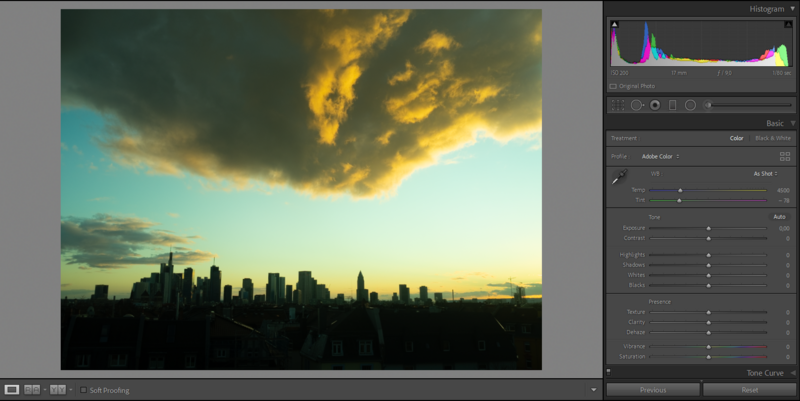Select the Crop Overlay grid tool

[618, 105]
